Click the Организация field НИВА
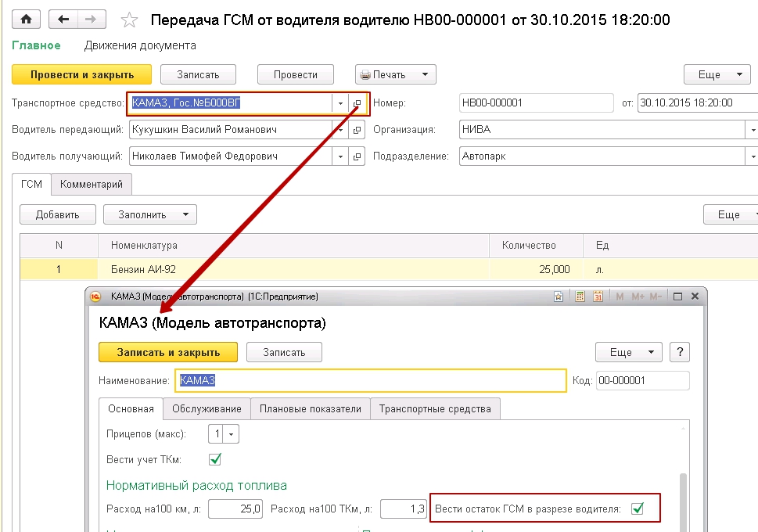758x532 pixels. (602, 130)
